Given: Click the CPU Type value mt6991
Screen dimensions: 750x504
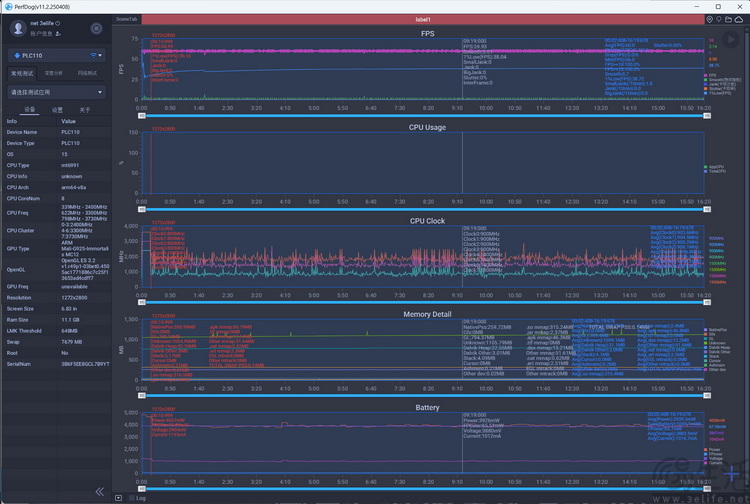Looking at the screenshot, I should click(x=71, y=165).
